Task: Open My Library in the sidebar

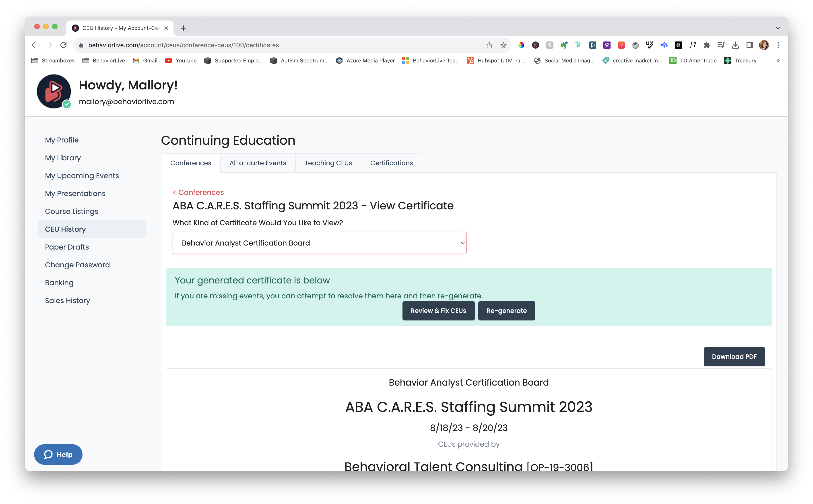Action: (x=63, y=158)
